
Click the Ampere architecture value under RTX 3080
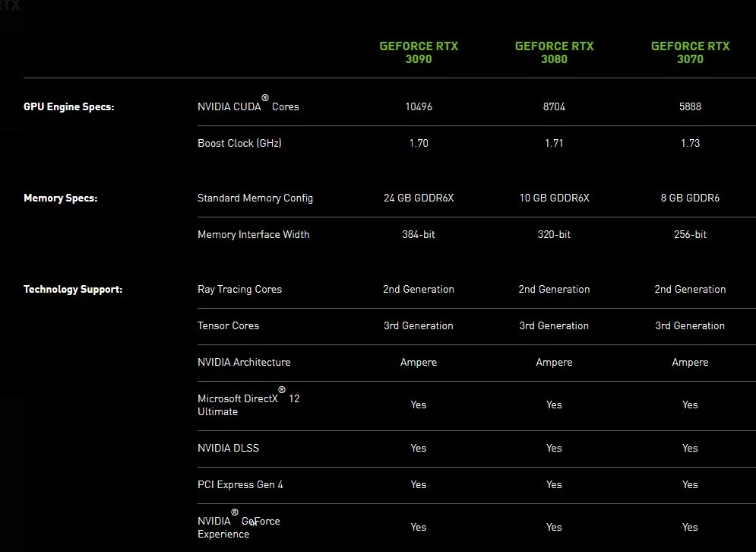tap(554, 363)
